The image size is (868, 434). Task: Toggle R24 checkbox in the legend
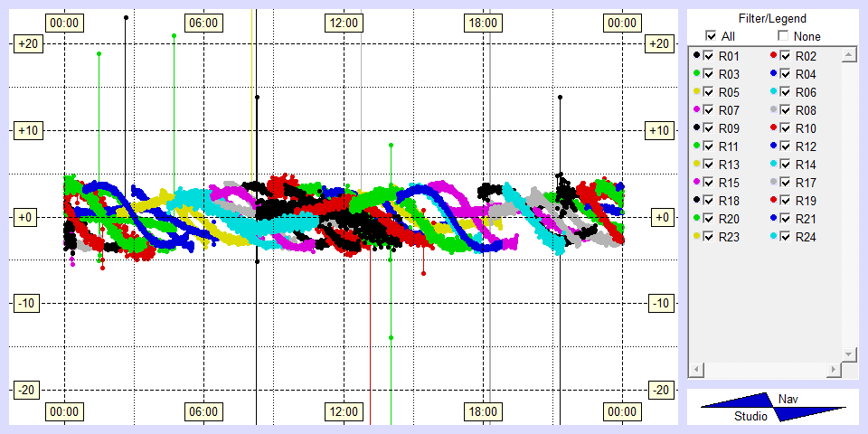pyautogui.click(x=786, y=237)
